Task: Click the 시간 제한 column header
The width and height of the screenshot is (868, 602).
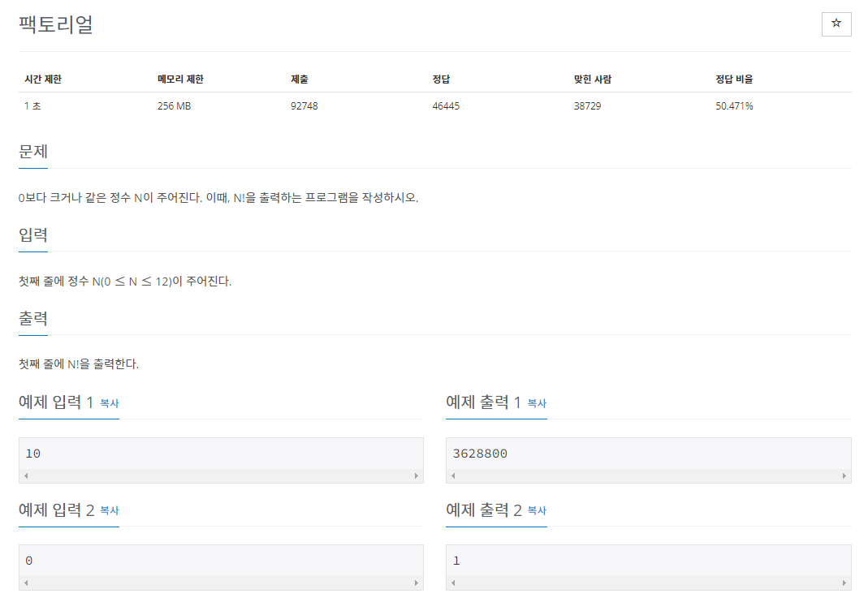Action: [x=42, y=80]
